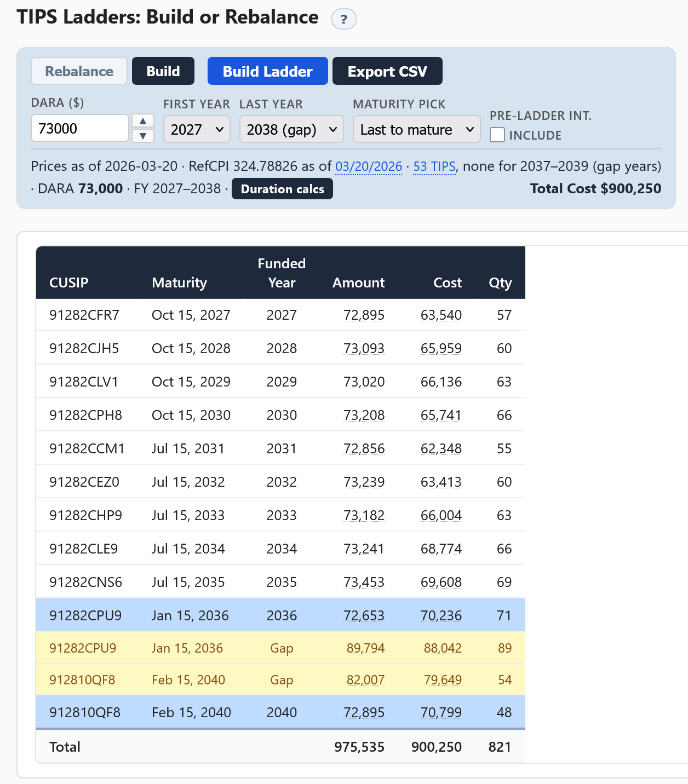Select the Maturity column header
The image size is (688, 784).
pos(179,283)
